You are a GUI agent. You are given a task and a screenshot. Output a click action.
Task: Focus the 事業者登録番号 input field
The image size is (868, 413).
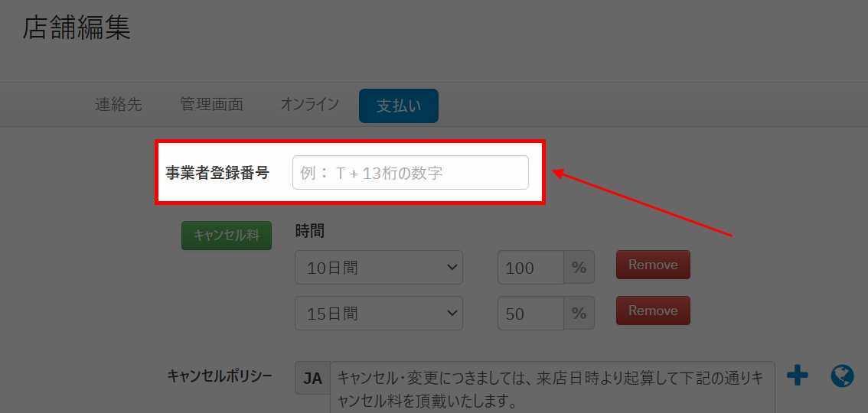[x=410, y=173]
